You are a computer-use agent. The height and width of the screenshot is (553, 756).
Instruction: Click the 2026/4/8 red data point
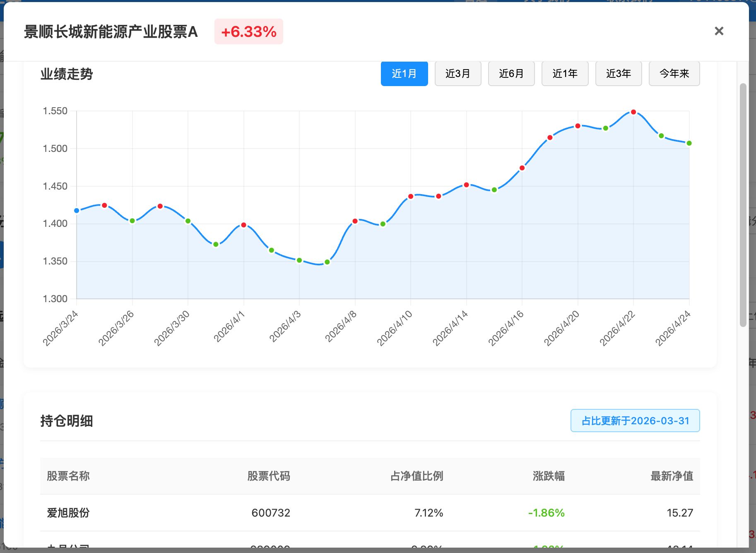tap(355, 221)
